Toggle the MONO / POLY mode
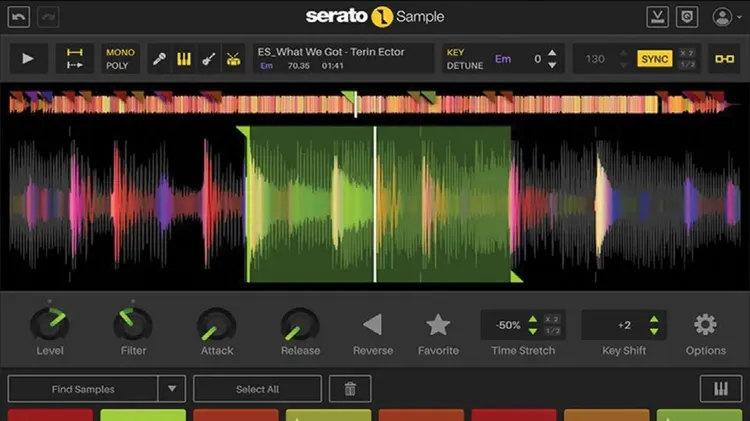Screen dimensions: 750x421 [120, 58]
